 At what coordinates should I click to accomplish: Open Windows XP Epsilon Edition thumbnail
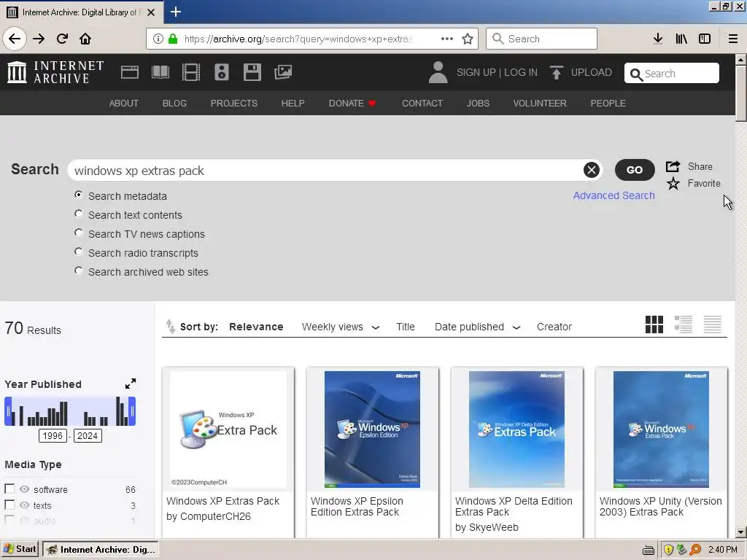tap(372, 429)
